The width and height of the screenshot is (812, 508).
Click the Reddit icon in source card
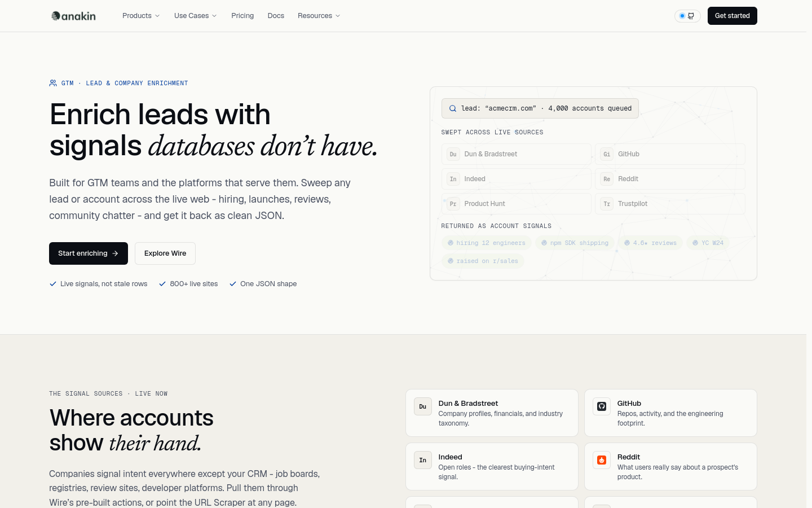pyautogui.click(x=602, y=460)
